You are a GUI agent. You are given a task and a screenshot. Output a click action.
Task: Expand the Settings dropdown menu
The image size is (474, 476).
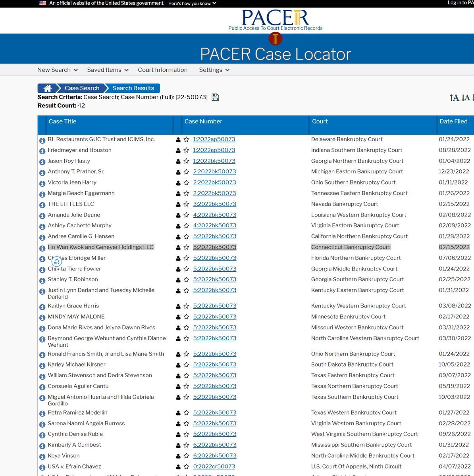point(214,70)
